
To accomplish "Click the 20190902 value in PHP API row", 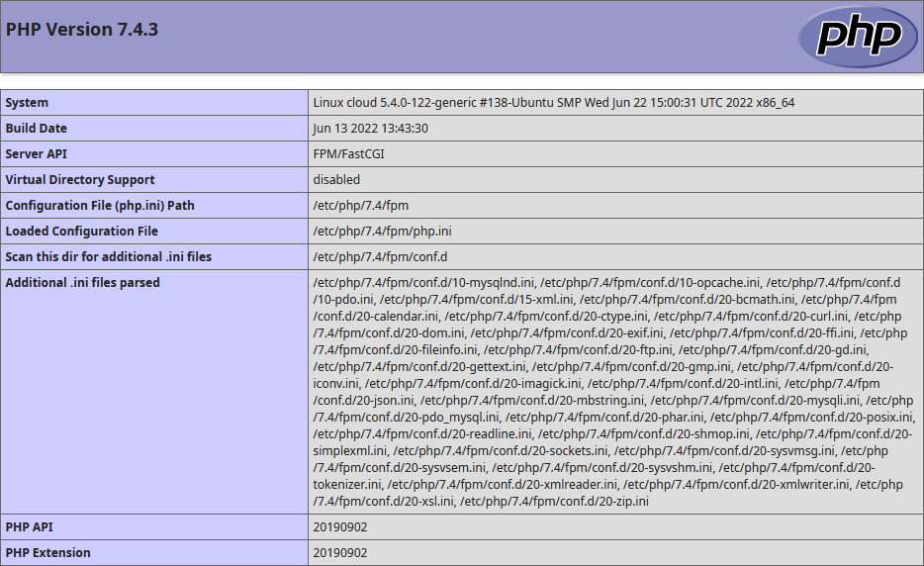I will tap(340, 527).
